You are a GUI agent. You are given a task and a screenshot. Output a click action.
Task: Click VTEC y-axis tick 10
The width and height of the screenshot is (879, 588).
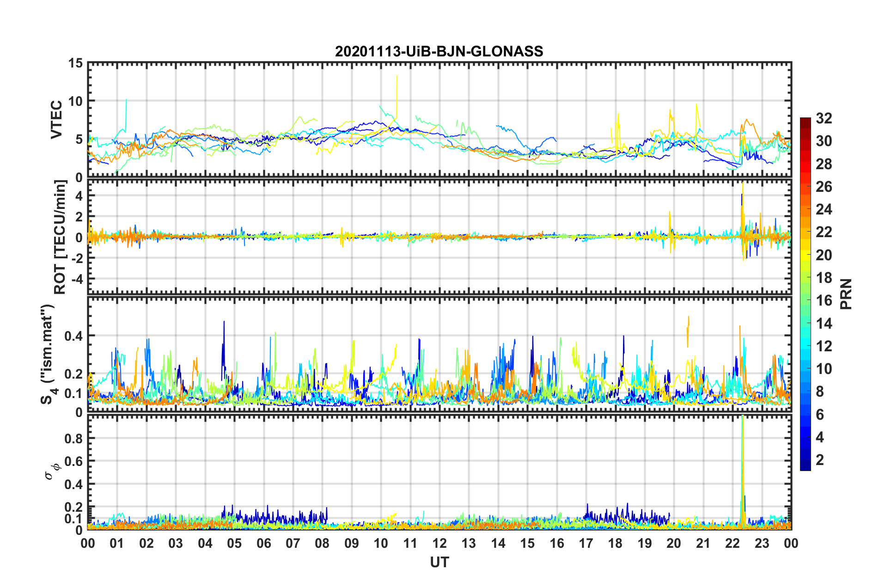coord(75,101)
